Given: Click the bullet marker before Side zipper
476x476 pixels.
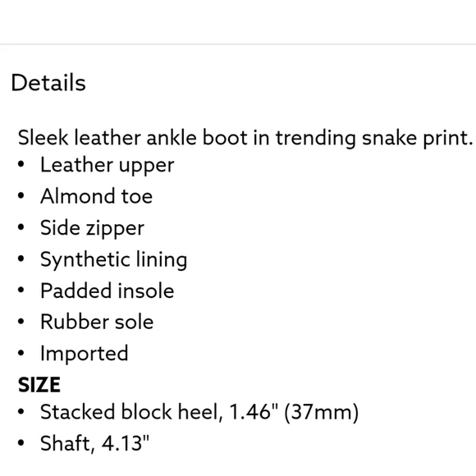Looking at the screenshot, I should (21, 227).
